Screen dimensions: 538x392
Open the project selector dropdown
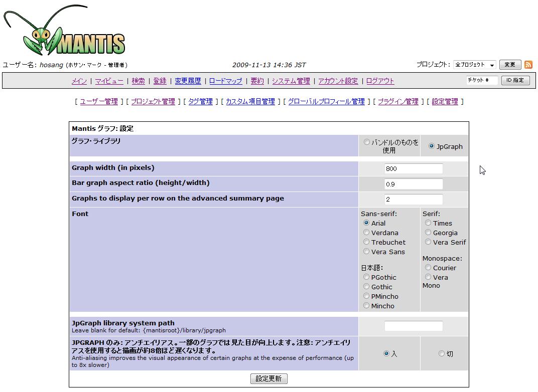click(474, 65)
